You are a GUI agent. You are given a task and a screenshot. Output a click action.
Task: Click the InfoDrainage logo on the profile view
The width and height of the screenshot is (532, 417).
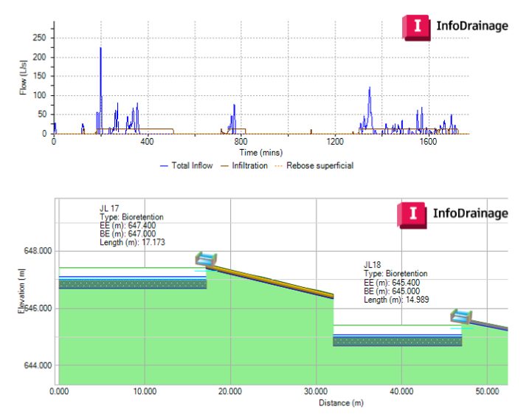coord(452,215)
